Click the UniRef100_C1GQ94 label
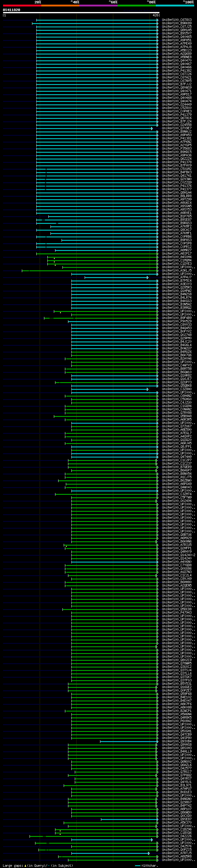The height and width of the screenshot is (868, 197). tap(177, 406)
